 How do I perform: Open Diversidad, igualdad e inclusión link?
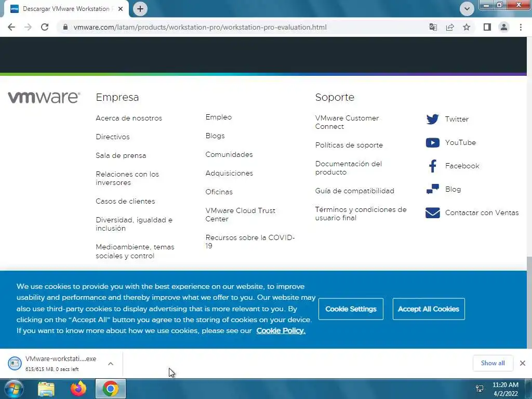pyautogui.click(x=134, y=224)
